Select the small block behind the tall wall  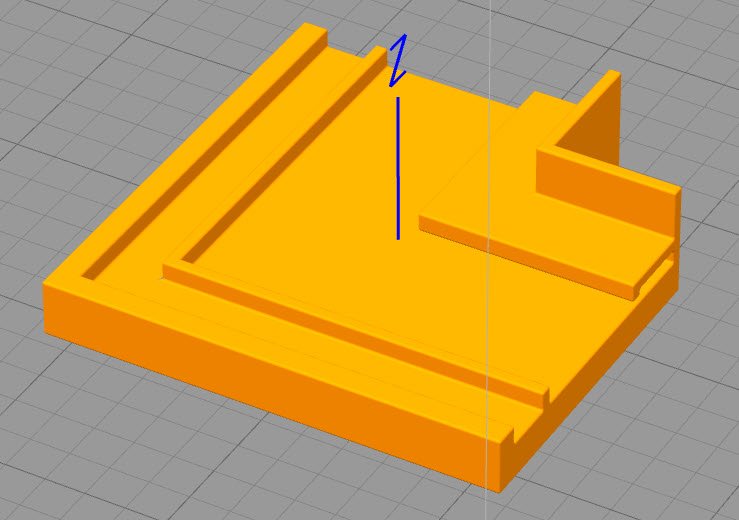[545, 105]
